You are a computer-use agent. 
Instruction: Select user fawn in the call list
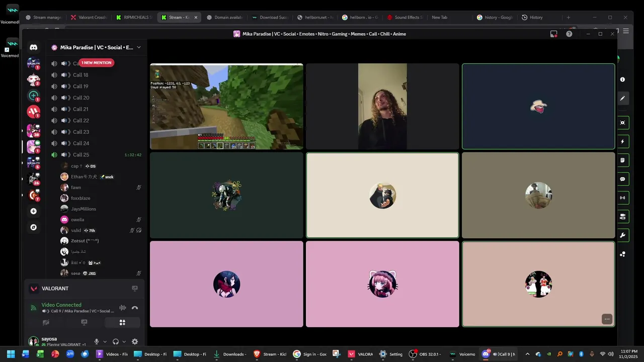point(101,188)
